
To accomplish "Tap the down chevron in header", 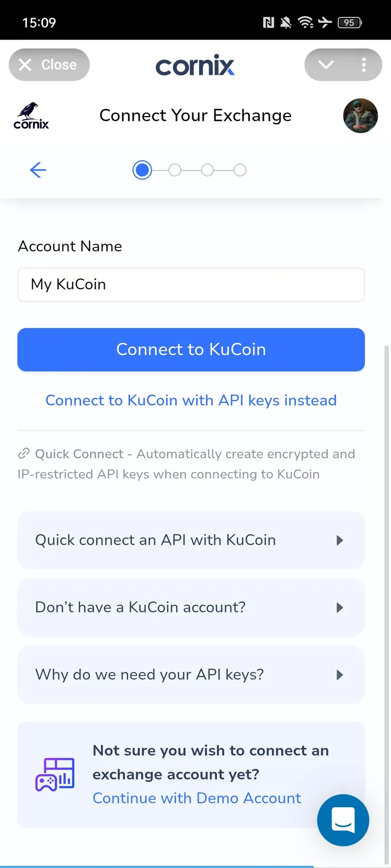I will tap(326, 65).
